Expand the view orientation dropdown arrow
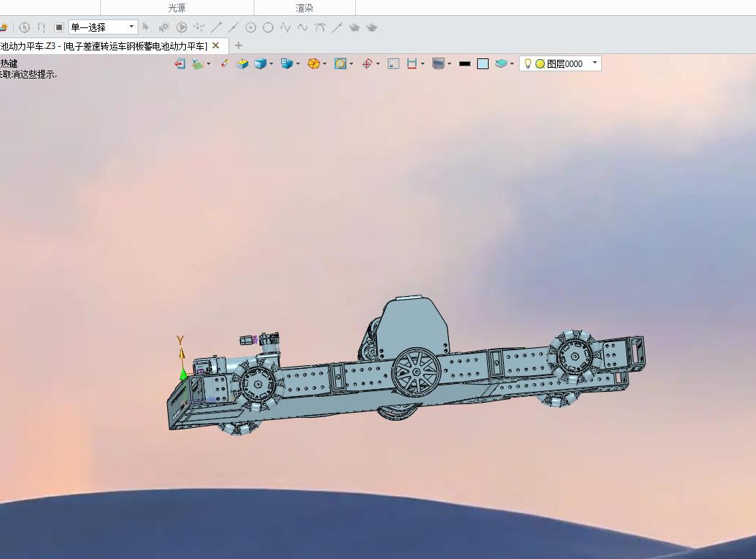Image resolution: width=756 pixels, height=559 pixels. point(298,63)
